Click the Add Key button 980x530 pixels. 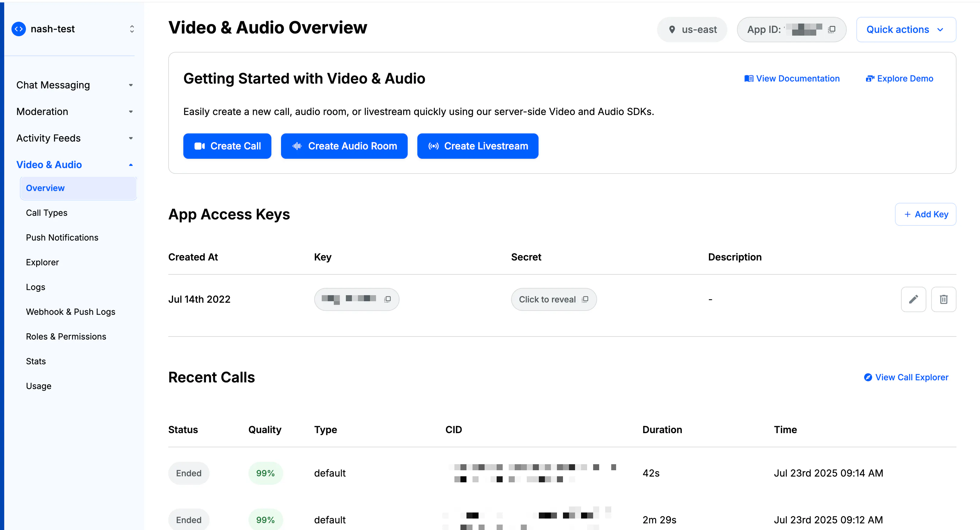925,214
